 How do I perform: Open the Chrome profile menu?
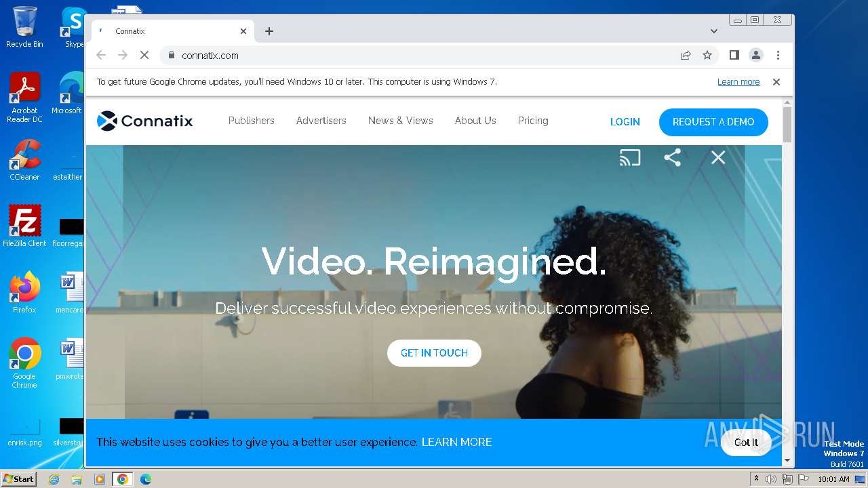(x=755, y=56)
